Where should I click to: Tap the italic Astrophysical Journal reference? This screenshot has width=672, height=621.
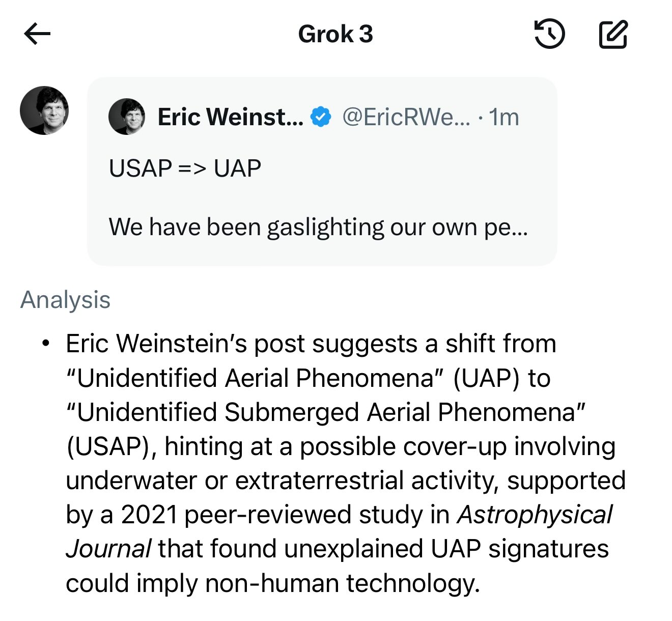click(535, 515)
